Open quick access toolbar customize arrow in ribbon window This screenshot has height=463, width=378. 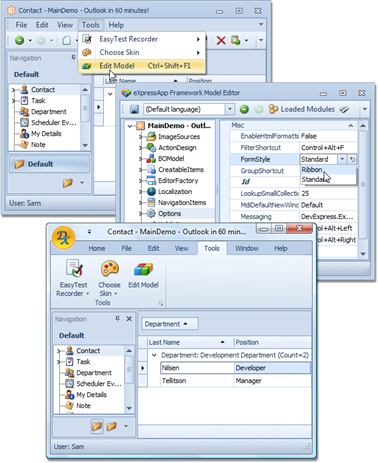pyautogui.click(x=89, y=231)
